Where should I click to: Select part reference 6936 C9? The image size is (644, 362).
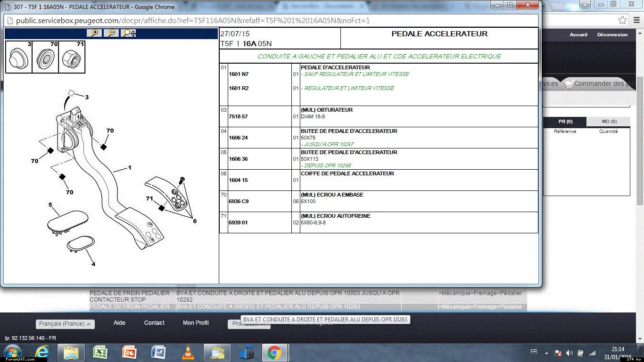(239, 201)
